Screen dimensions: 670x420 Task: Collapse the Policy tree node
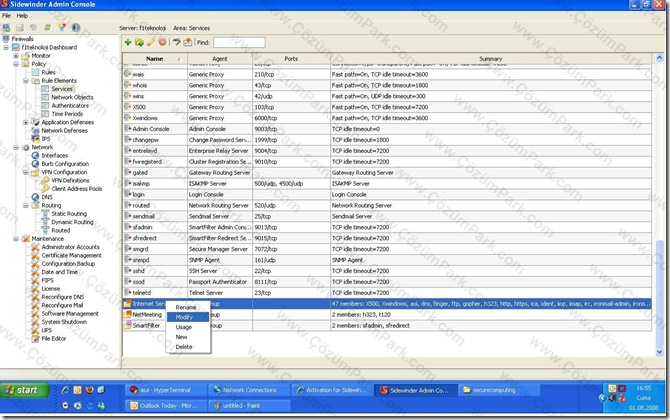point(16,64)
